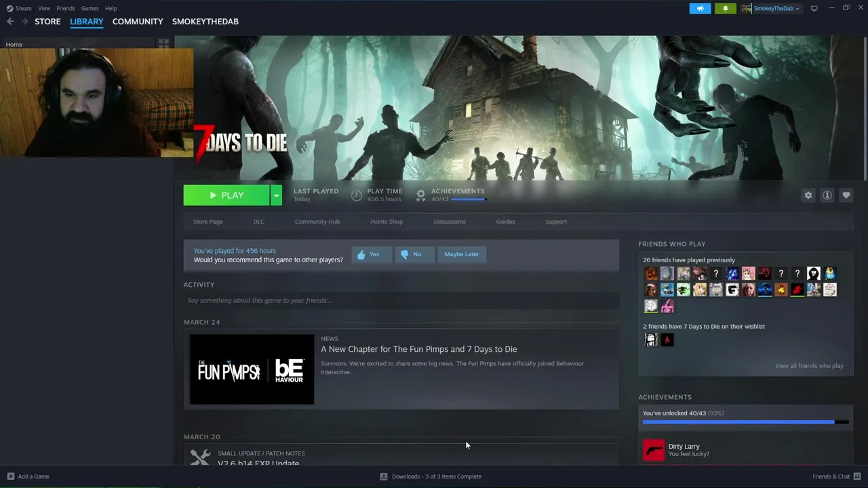Open the V2.6 b14 EXP Update post

point(258,464)
